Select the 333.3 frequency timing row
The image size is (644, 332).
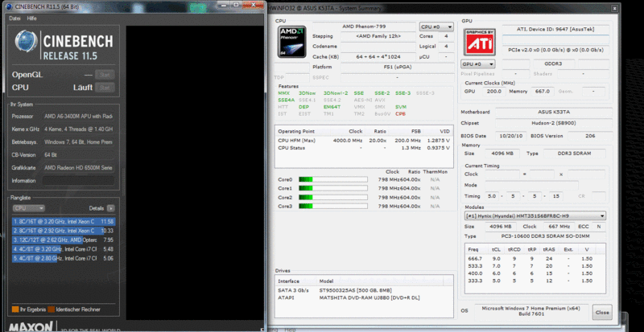[x=535, y=281]
